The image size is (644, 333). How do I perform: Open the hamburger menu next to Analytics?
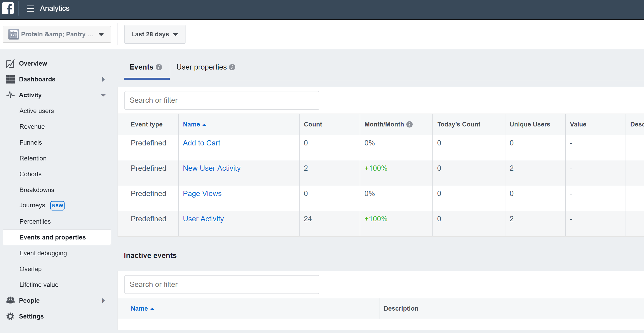tap(31, 8)
